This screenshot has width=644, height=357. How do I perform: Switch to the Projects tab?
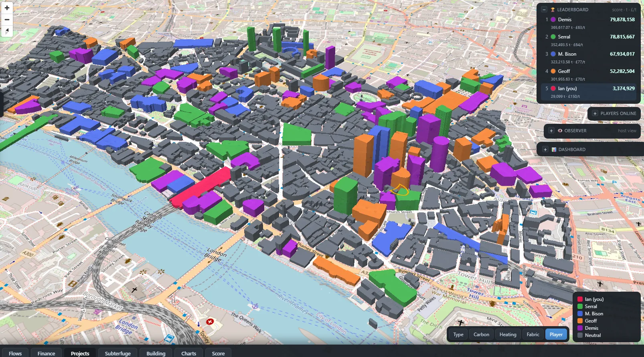(x=80, y=353)
